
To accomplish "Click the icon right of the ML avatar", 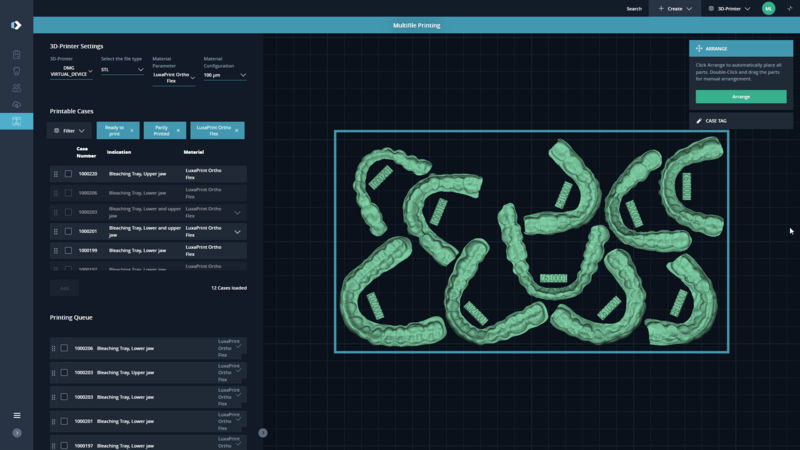I will tap(790, 9).
